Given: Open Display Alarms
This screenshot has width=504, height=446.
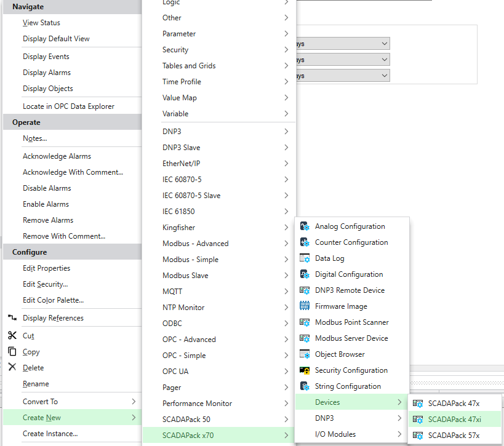Looking at the screenshot, I should click(x=47, y=73).
